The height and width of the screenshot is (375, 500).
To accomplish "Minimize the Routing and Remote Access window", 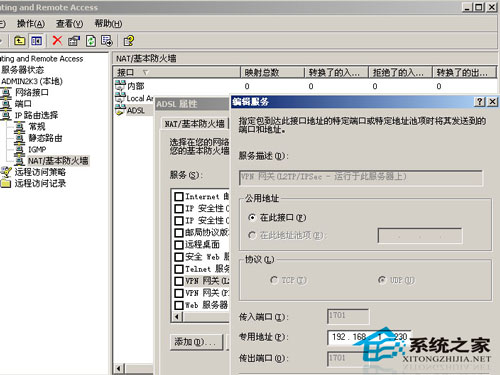I will click(x=467, y=7).
